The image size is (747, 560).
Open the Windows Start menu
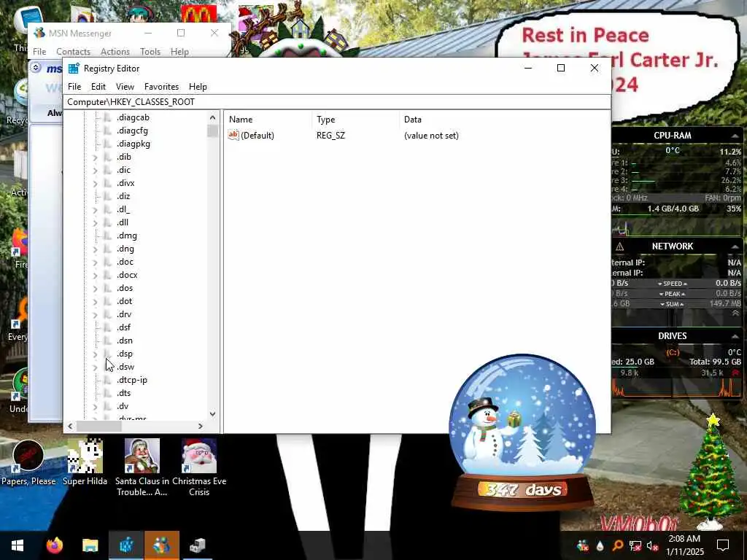tap(18, 545)
